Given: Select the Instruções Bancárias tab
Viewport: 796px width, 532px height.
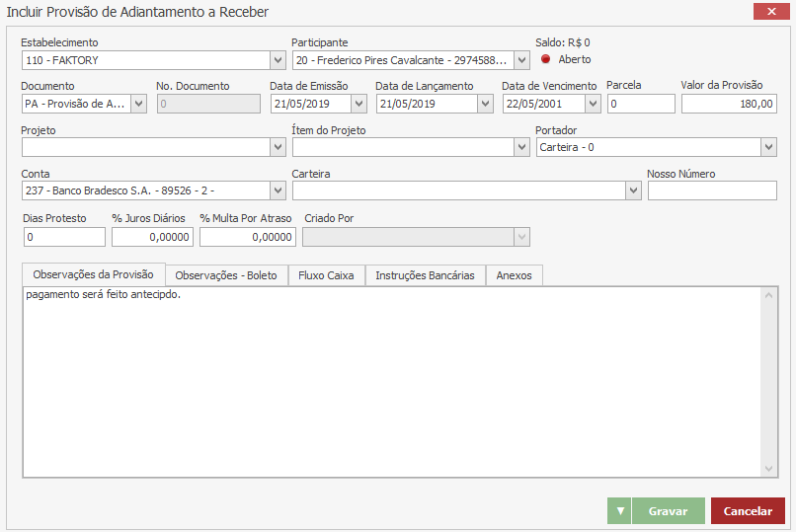Looking at the screenshot, I should 425,276.
